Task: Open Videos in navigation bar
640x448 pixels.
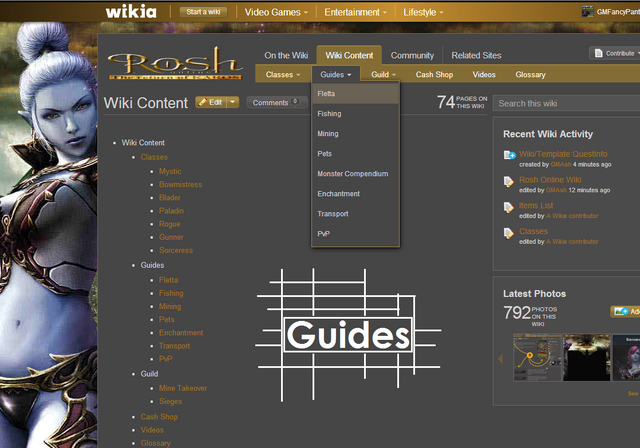Action: pyautogui.click(x=484, y=75)
